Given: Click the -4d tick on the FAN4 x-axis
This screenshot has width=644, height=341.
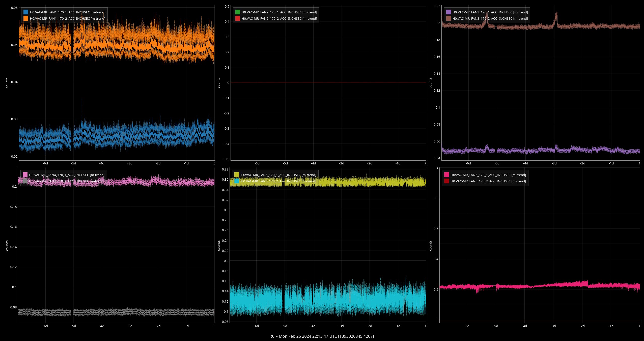Looking at the screenshot, I should tap(102, 326).
